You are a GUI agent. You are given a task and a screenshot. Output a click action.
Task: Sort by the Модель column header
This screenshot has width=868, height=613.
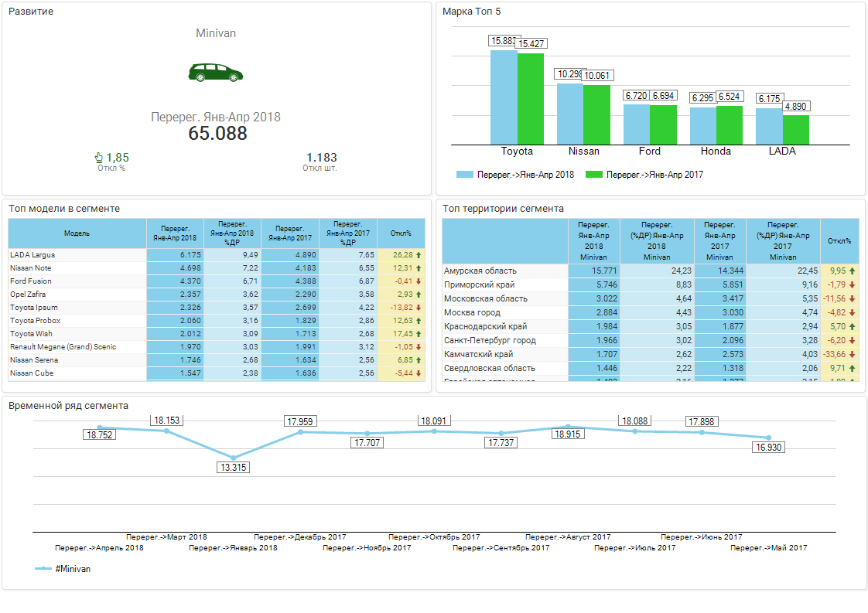pos(77,233)
